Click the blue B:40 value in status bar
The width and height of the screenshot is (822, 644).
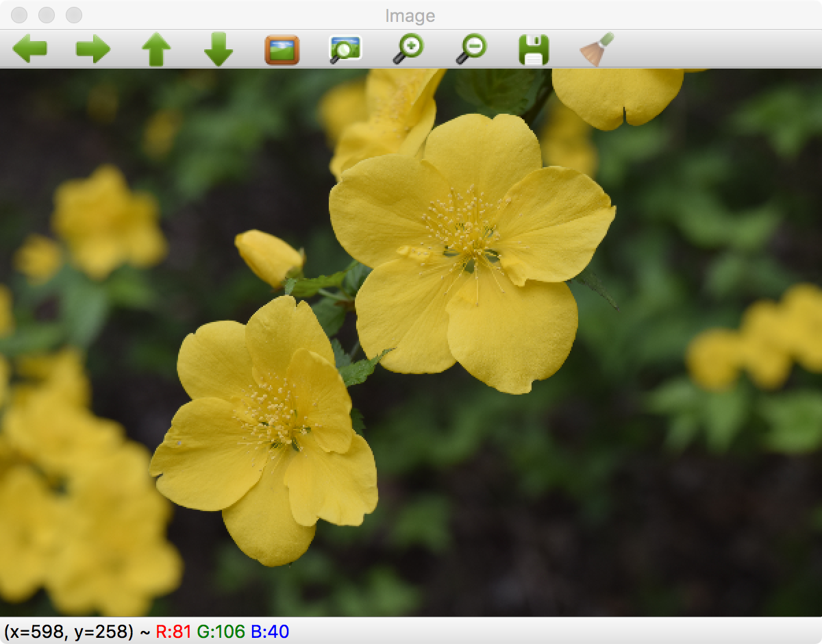(270, 631)
